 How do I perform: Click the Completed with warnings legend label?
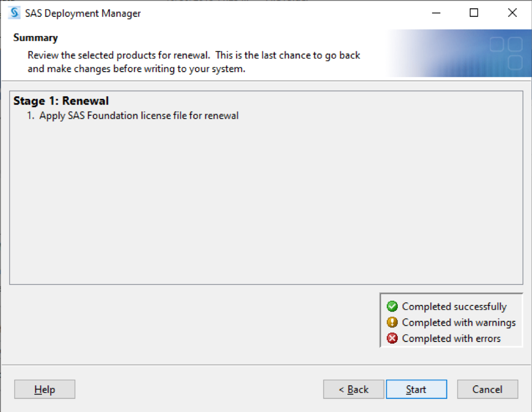point(459,322)
